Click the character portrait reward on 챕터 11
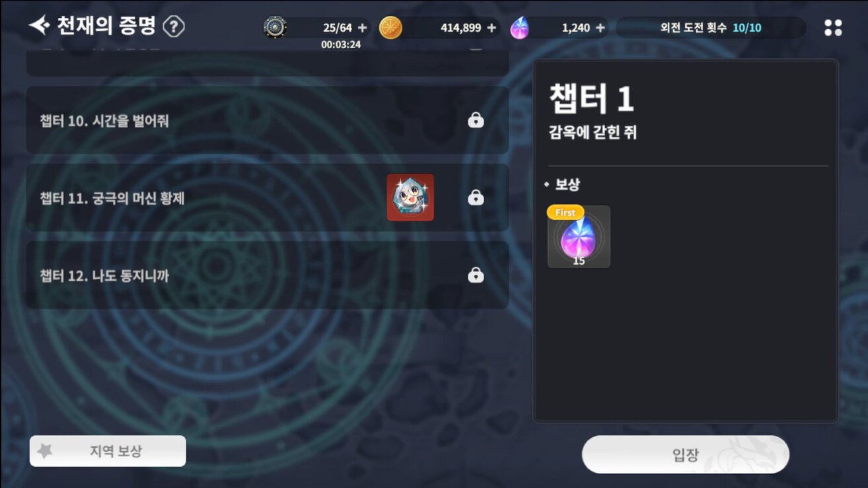This screenshot has height=488, width=868. point(410,197)
